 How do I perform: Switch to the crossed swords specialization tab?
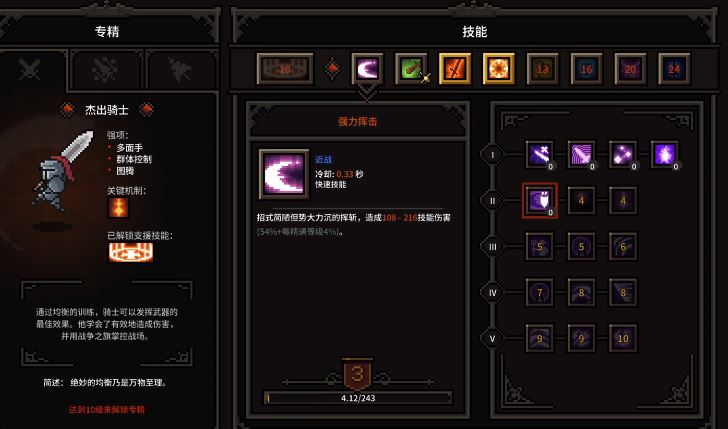31,70
